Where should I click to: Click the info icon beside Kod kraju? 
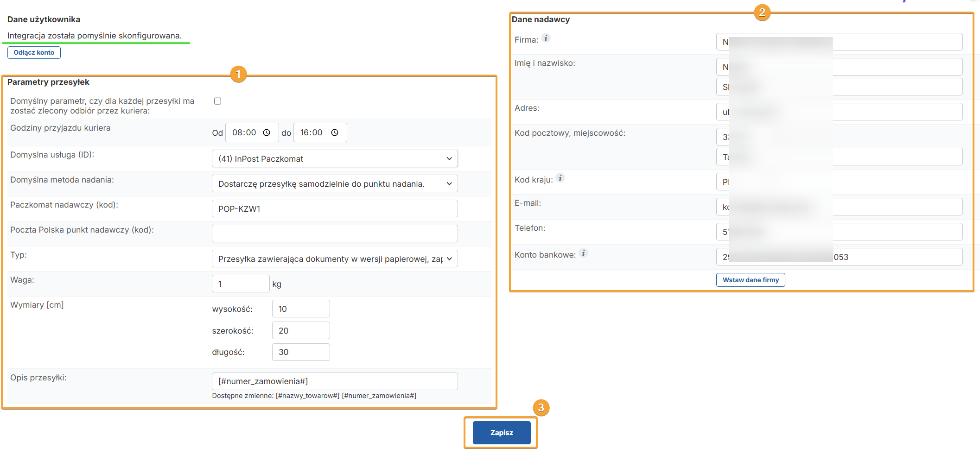[x=560, y=178]
